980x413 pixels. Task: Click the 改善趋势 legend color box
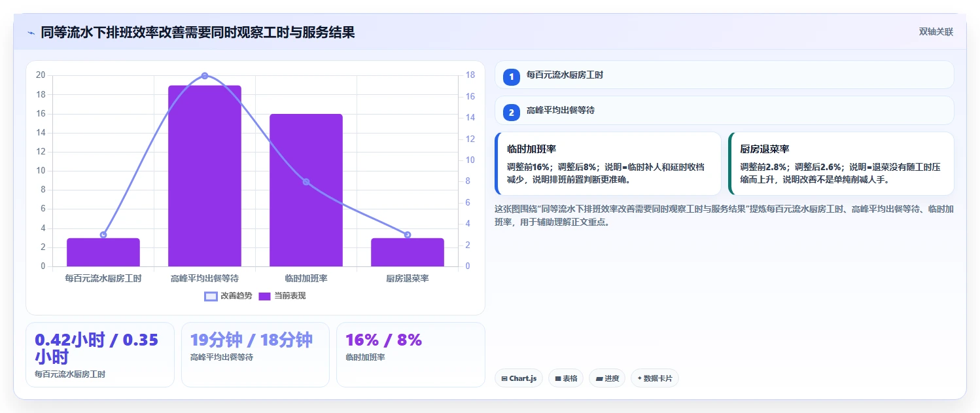(211, 296)
